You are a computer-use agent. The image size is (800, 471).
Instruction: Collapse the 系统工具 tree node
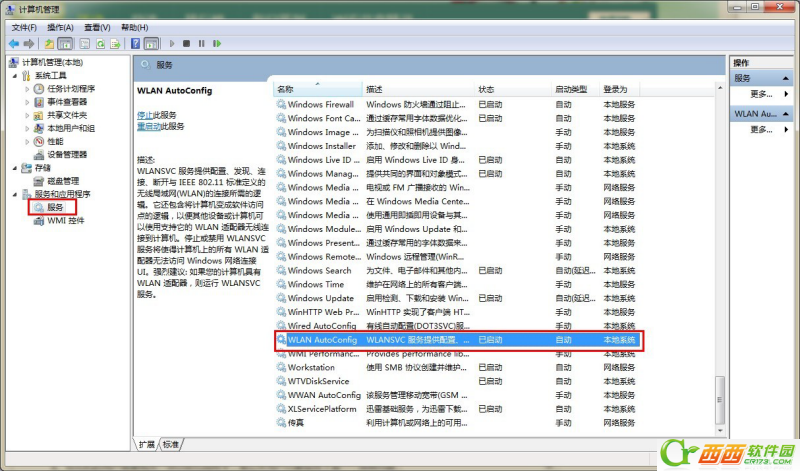click(14, 76)
